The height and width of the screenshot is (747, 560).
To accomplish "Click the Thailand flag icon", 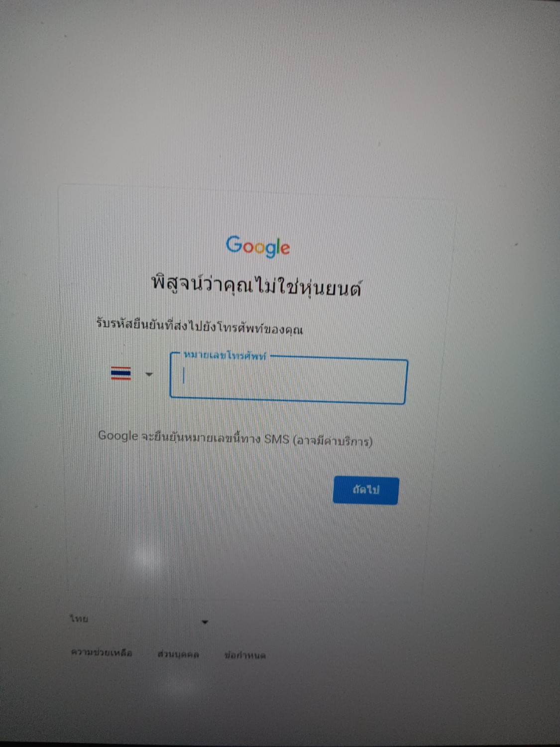I will (x=121, y=373).
